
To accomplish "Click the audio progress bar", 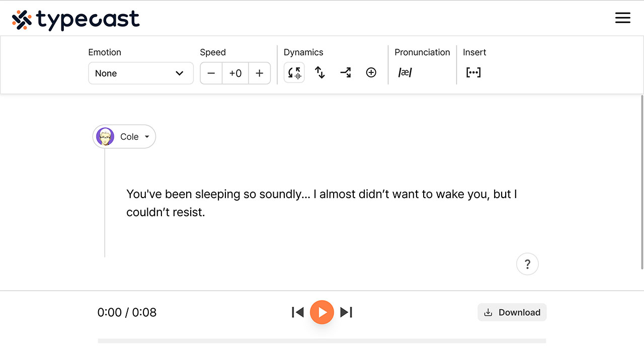I will [322, 340].
